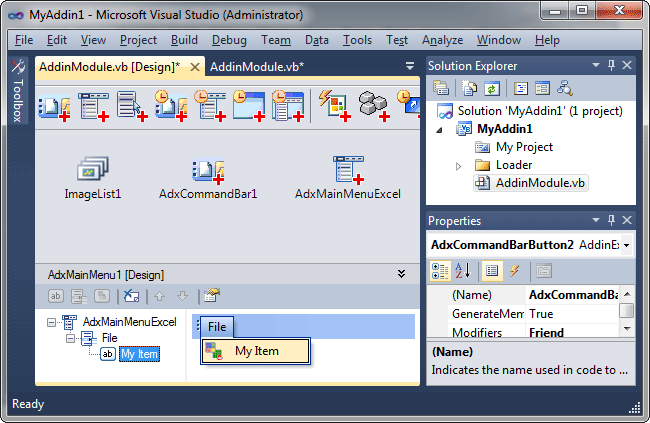Add Outlook Explorer main menu component
The width and height of the screenshot is (650, 423).
(210, 106)
